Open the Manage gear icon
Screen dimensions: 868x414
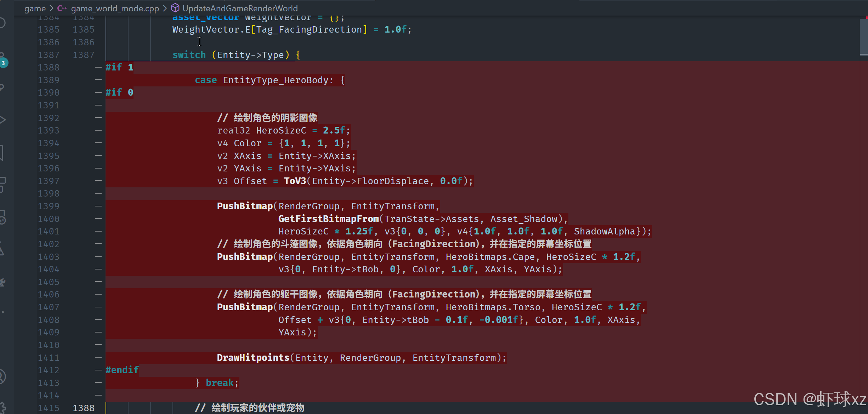2,407
